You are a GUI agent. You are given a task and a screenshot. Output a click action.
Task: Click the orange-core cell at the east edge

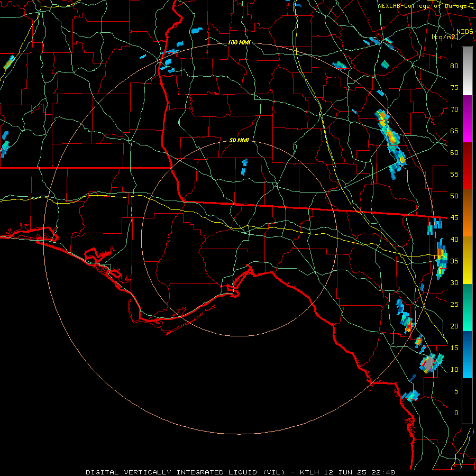pyautogui.click(x=442, y=259)
